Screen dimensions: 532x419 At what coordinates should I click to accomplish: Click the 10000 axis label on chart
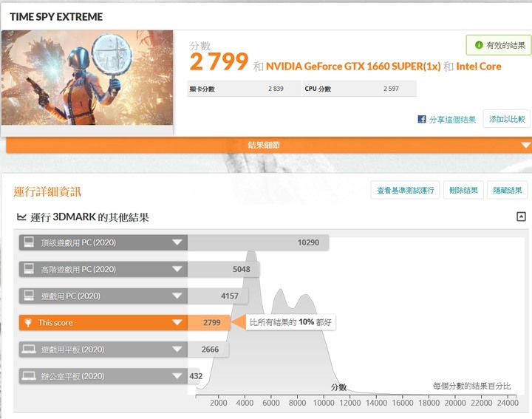click(x=324, y=403)
